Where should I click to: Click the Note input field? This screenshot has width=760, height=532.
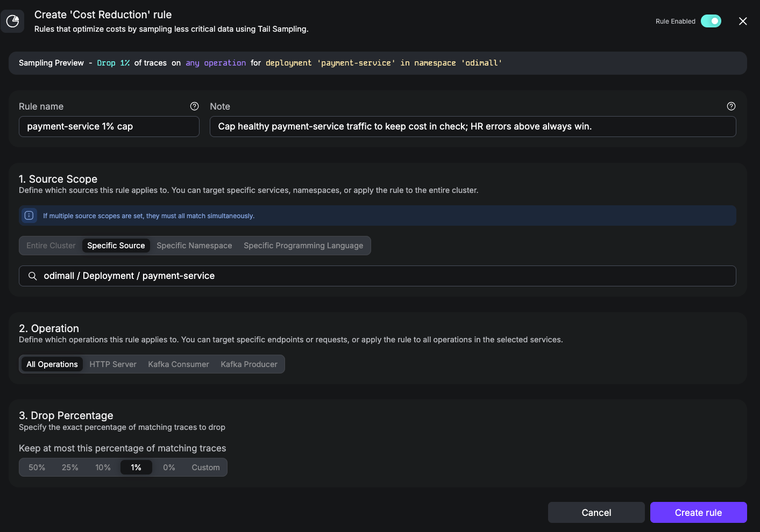click(x=473, y=126)
